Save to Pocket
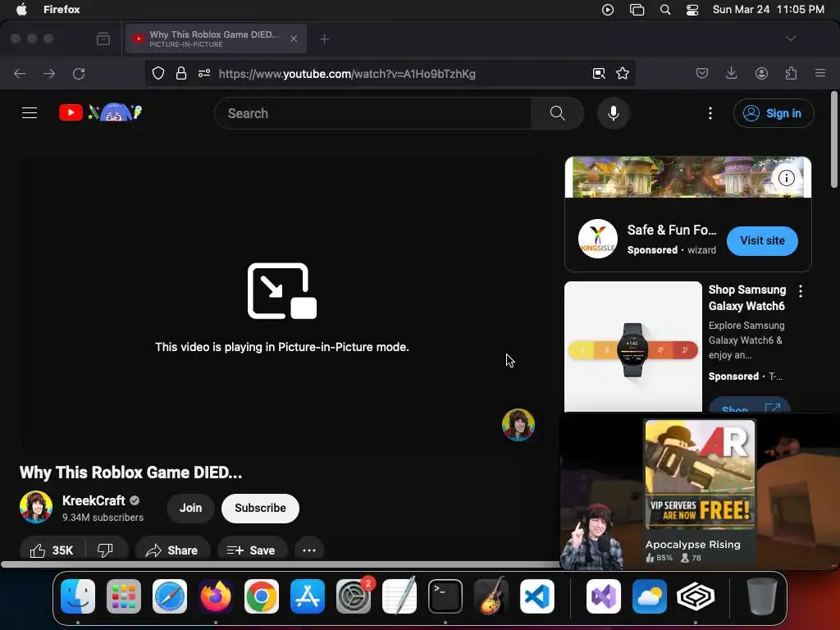The width and height of the screenshot is (840, 630). [702, 73]
